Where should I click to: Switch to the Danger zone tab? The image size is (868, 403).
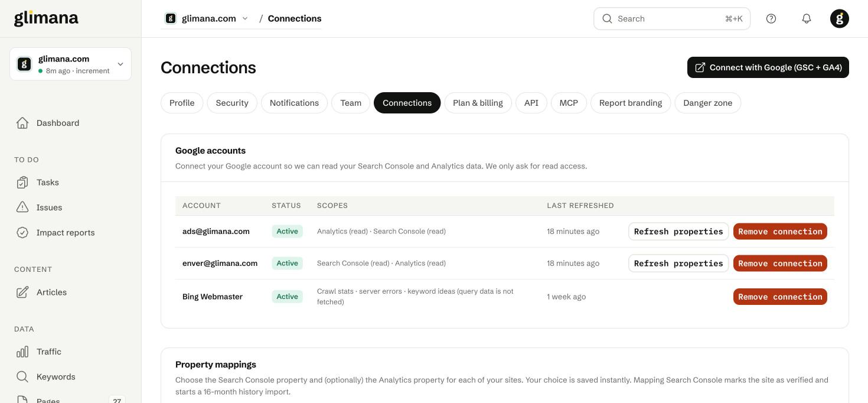pyautogui.click(x=707, y=103)
